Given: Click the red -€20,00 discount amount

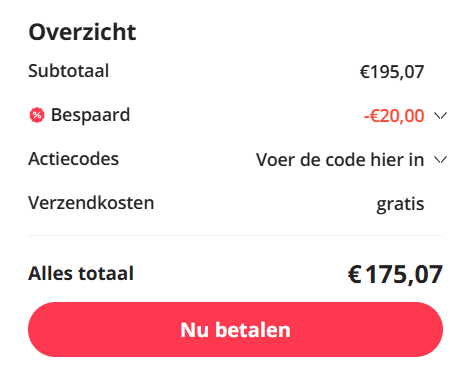Looking at the screenshot, I should click(394, 116).
